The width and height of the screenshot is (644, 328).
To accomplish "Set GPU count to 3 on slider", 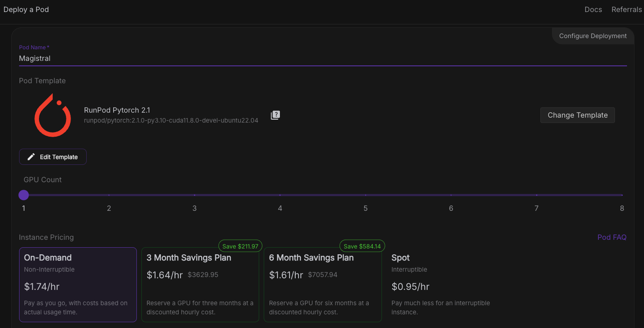I will pos(194,195).
